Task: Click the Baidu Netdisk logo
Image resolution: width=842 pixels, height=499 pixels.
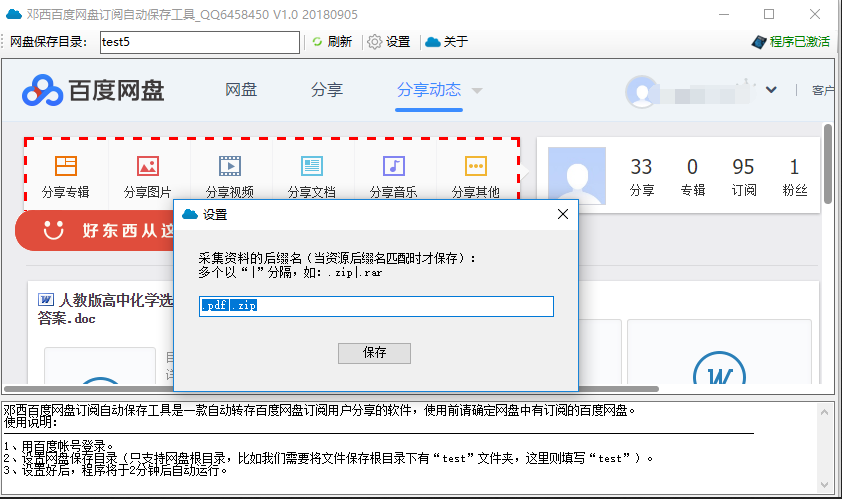Action: click(93, 90)
